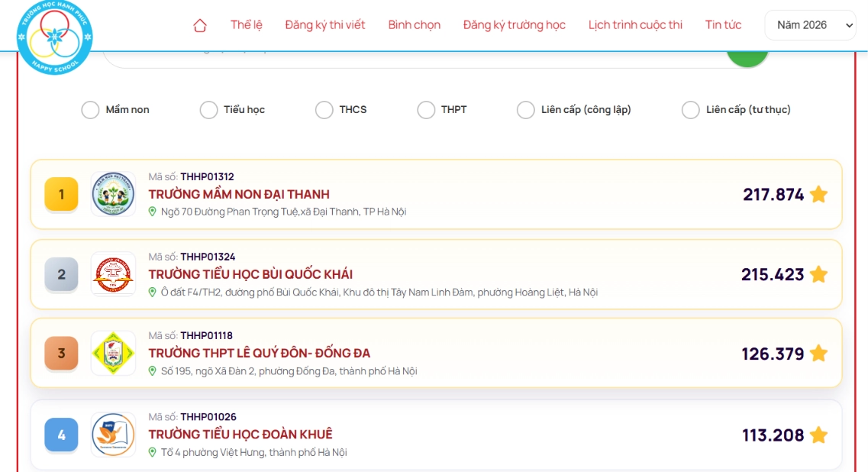868x472 pixels.
Task: Click the star next to 126.379
Action: point(818,354)
